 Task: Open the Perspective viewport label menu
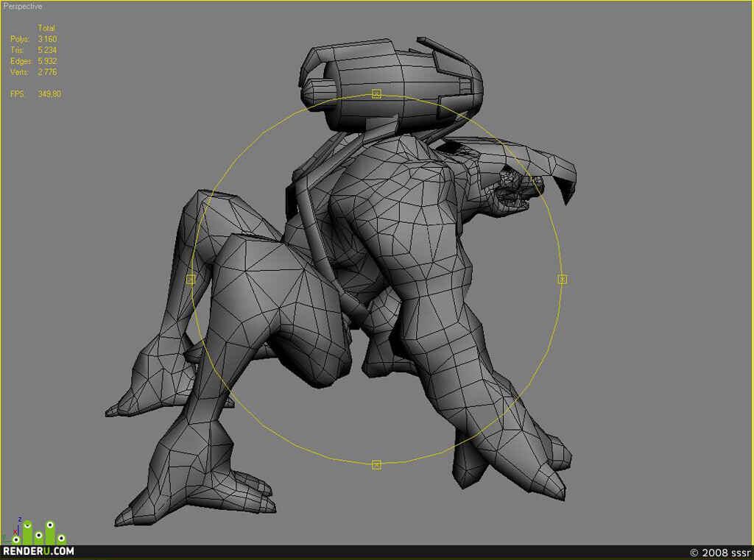pos(23,6)
